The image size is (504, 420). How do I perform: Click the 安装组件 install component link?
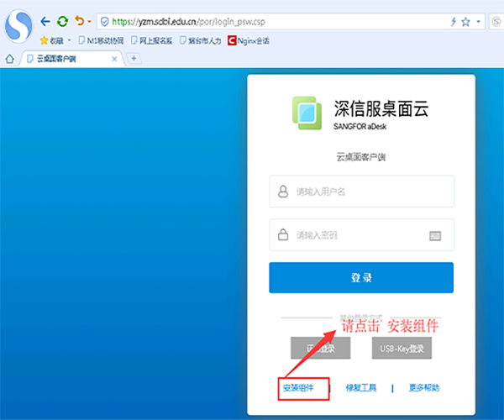pos(297,388)
